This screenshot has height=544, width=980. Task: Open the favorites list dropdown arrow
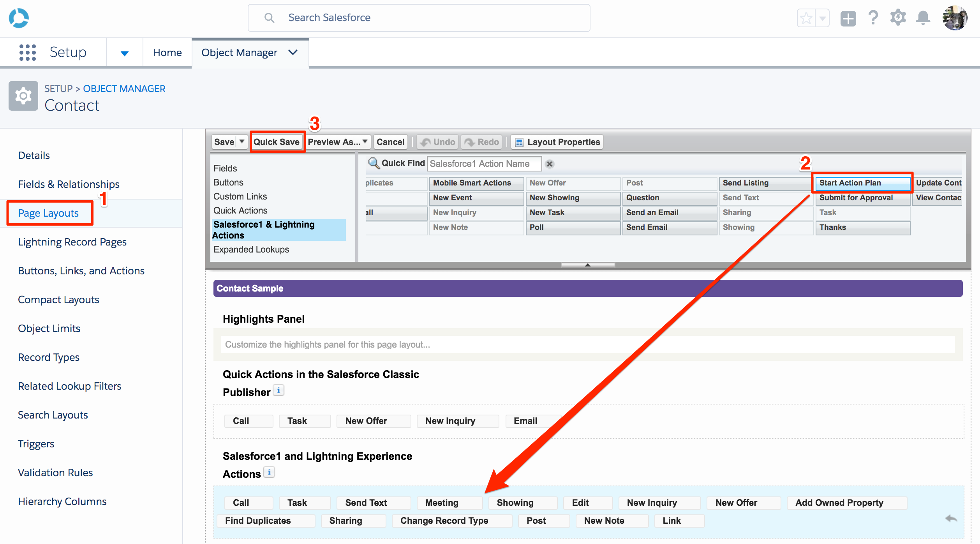click(x=823, y=18)
